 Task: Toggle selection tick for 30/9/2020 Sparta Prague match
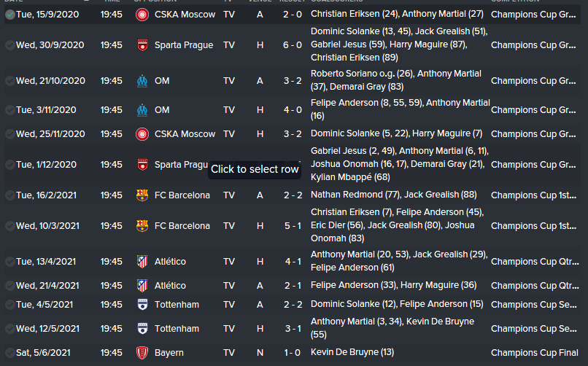9,45
